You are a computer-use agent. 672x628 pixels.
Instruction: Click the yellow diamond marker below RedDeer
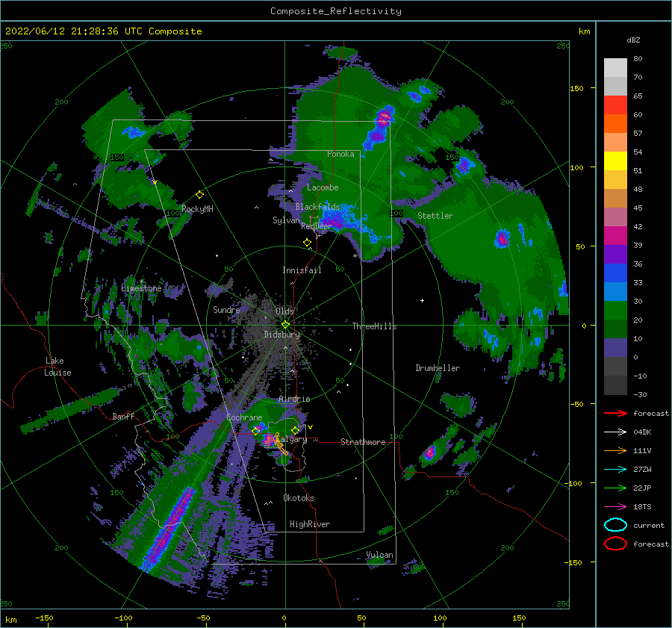click(307, 243)
